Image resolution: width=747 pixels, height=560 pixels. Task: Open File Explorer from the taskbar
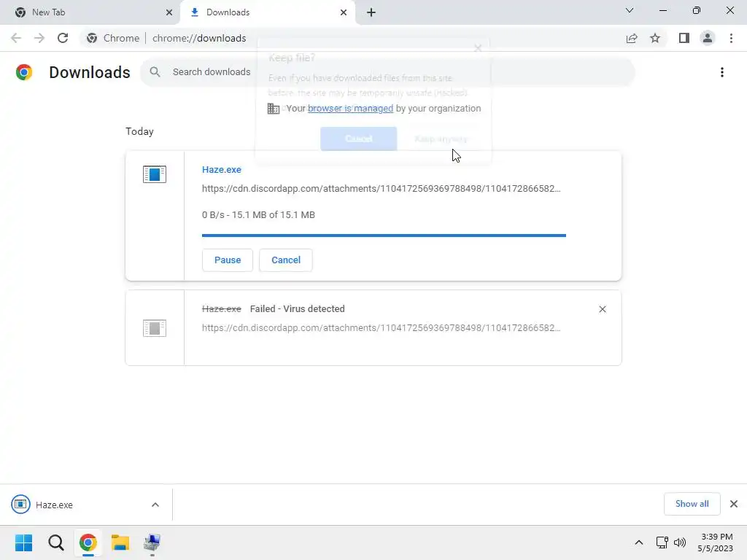(120, 542)
